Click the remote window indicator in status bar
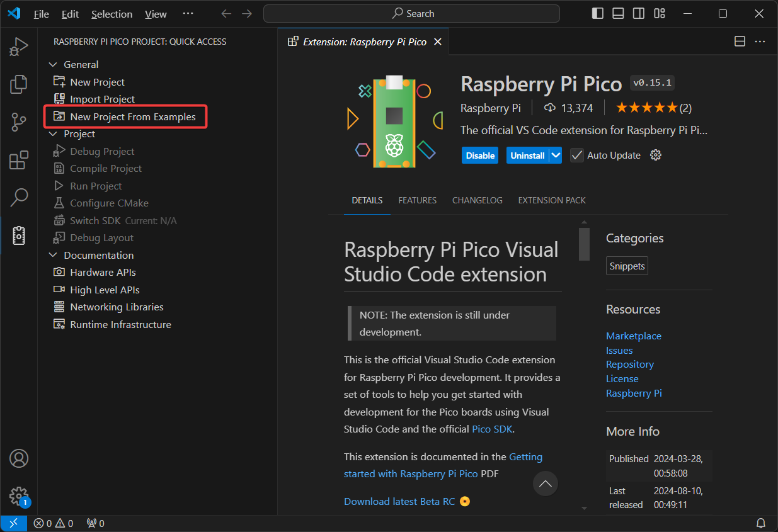Screen dimensions: 778x532 (x=13, y=523)
